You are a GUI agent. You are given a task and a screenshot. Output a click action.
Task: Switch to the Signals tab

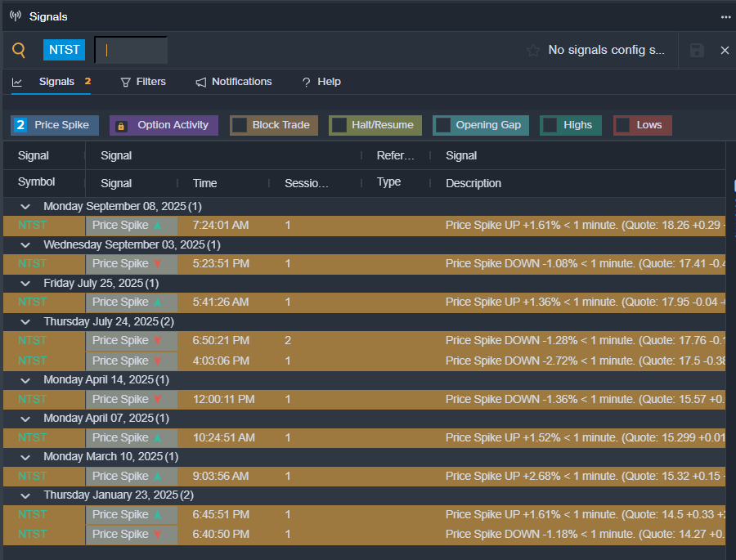pos(56,82)
